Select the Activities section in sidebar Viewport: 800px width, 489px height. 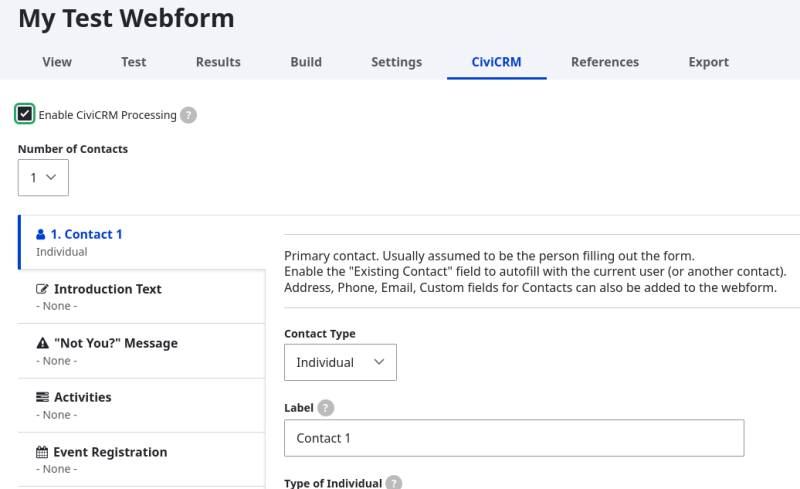[x=141, y=405]
